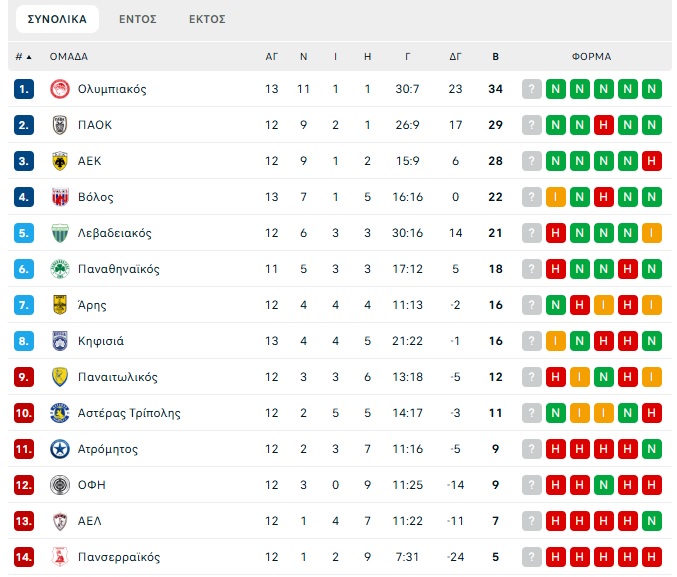Click the Πανσερραϊκός team crest
The width and height of the screenshot is (677, 577).
click(x=59, y=557)
